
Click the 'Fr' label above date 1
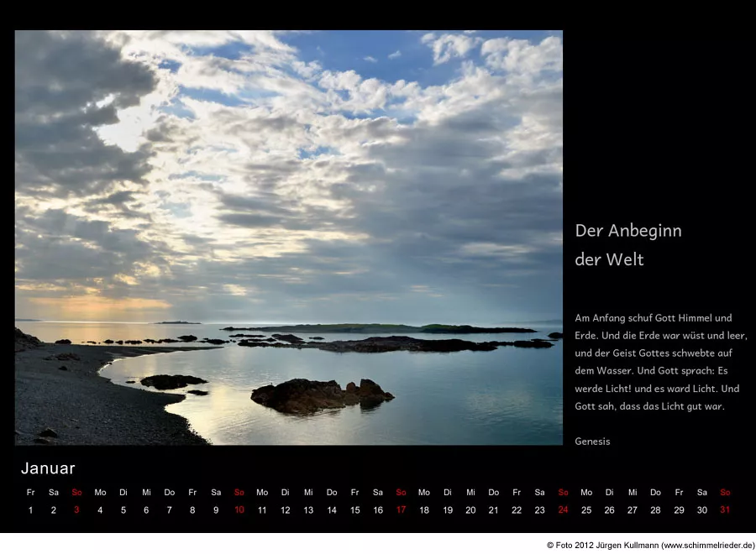(30, 493)
